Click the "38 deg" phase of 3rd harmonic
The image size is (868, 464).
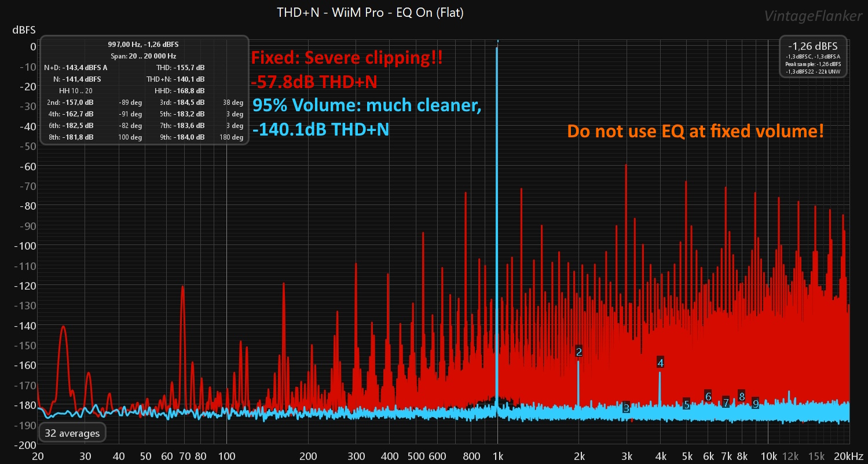pyautogui.click(x=233, y=103)
